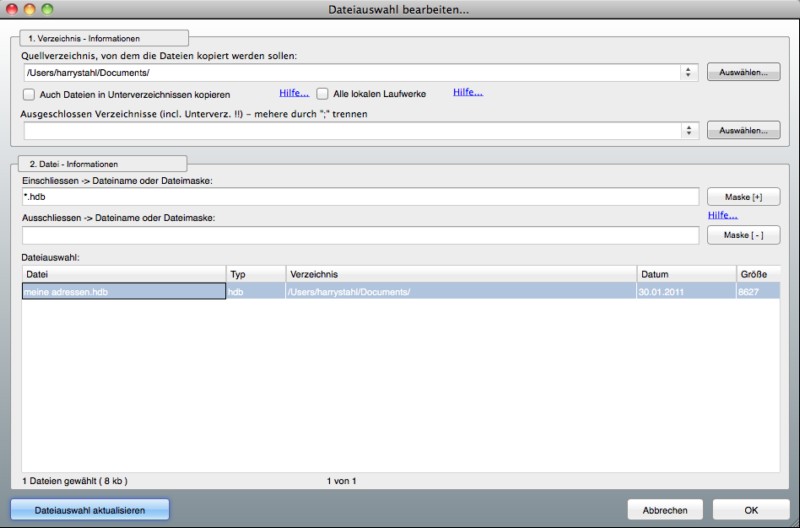Select the 'meine adressen.hdb' file row

click(x=123, y=291)
